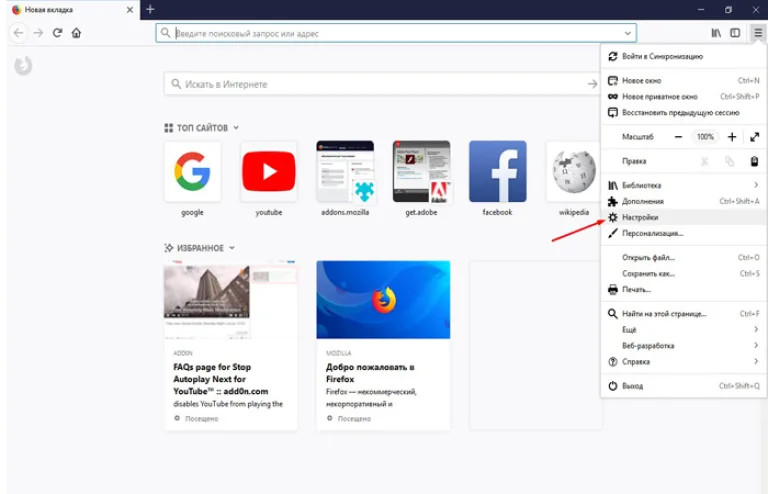Select Новое окно from the menu
768x494 pixels.
tap(684, 80)
